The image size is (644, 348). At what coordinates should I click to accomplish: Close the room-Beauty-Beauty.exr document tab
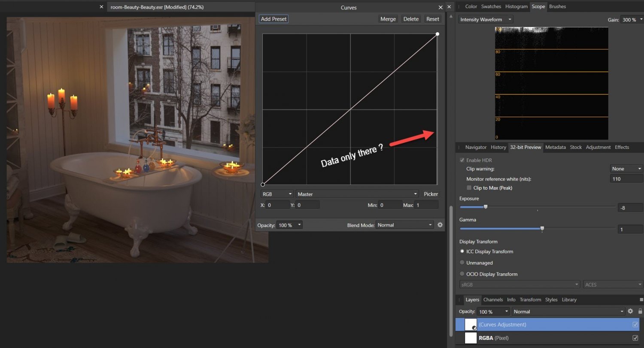(101, 7)
